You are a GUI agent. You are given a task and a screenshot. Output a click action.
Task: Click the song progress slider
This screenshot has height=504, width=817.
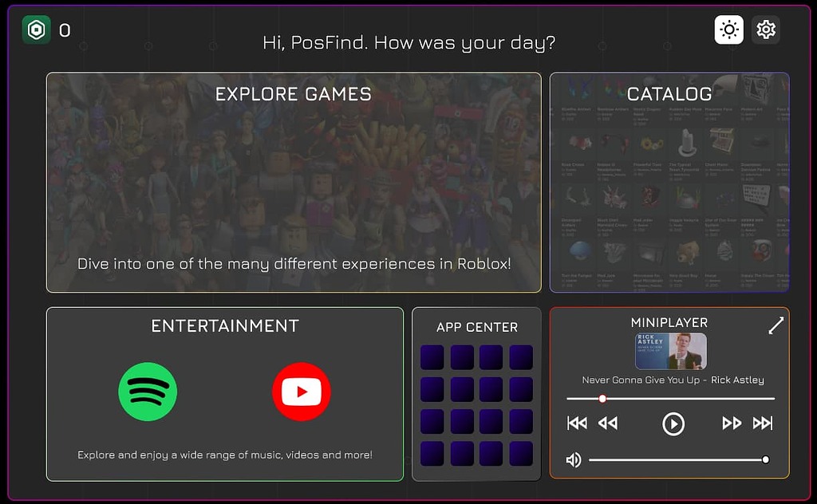(602, 399)
